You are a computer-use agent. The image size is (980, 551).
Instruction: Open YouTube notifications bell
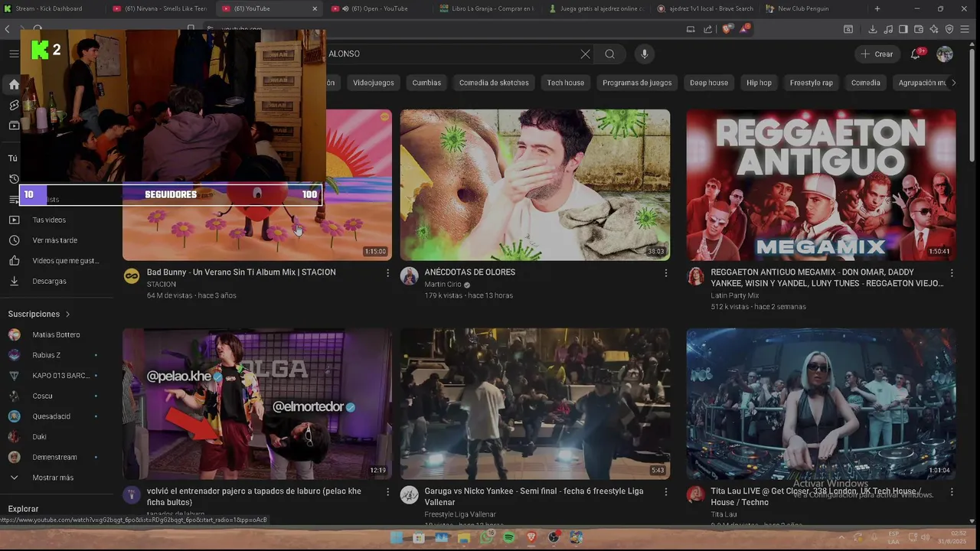[x=916, y=54]
